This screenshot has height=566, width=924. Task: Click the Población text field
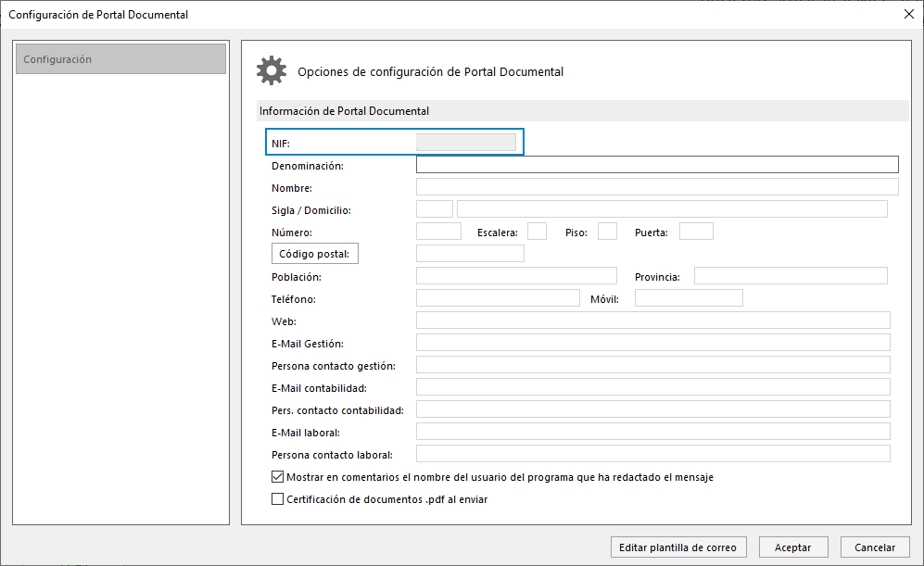click(x=516, y=276)
